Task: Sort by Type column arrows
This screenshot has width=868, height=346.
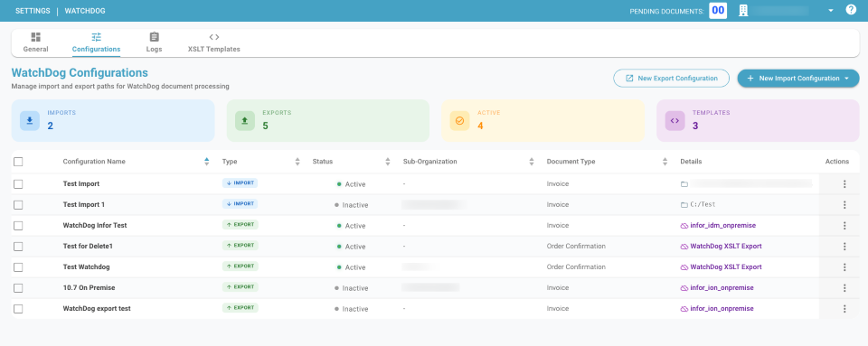Action: [297, 162]
